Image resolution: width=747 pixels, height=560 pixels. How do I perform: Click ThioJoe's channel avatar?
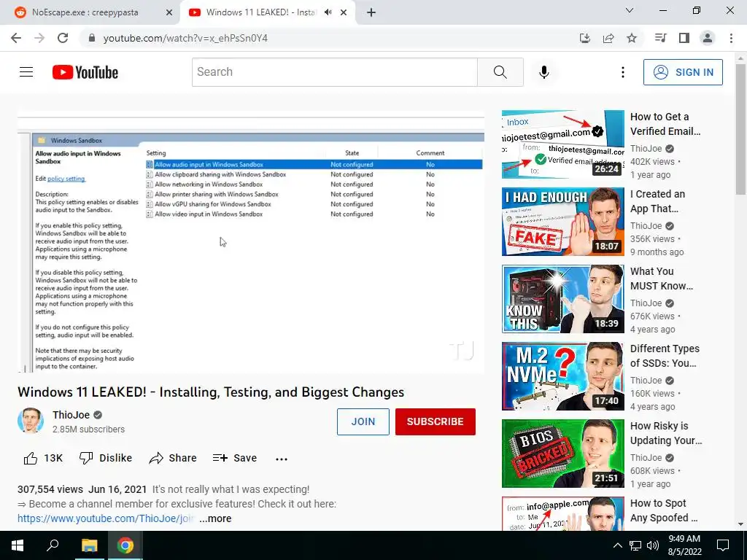coord(31,421)
